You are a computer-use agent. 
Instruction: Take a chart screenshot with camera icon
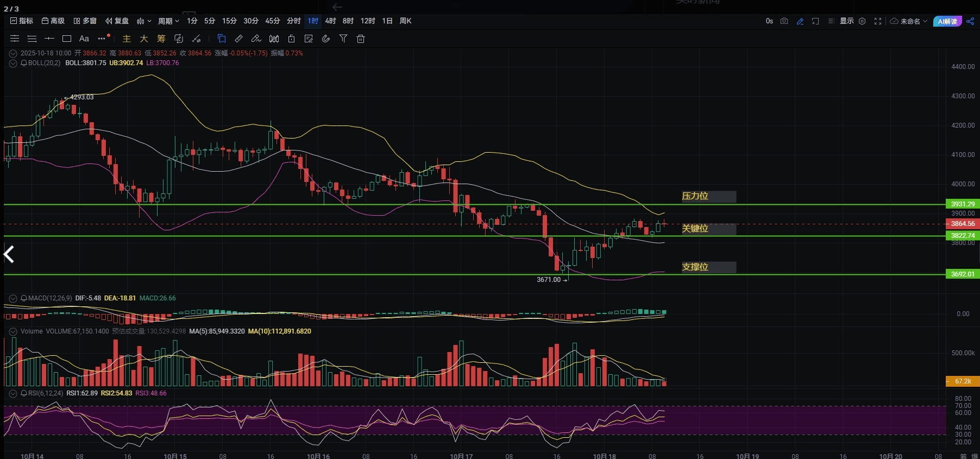pyautogui.click(x=784, y=21)
